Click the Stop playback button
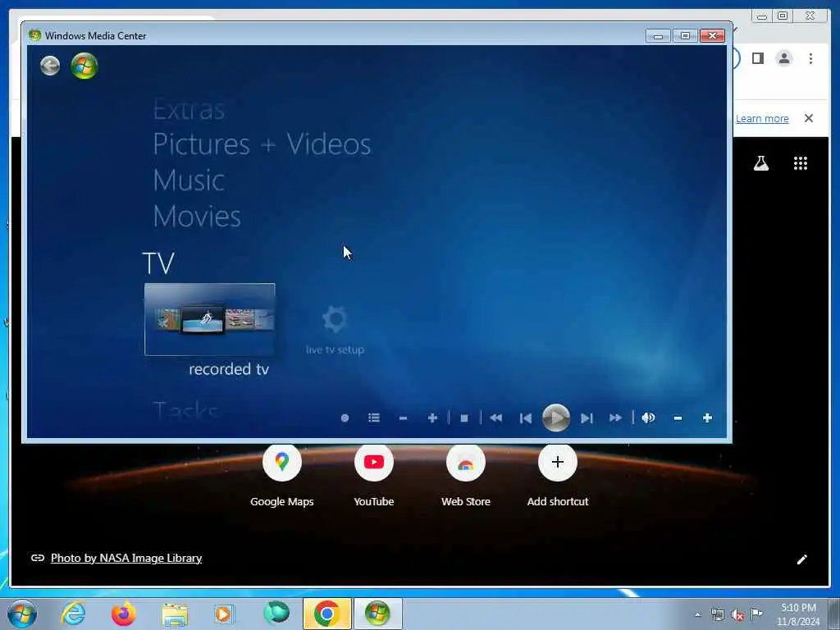The image size is (840, 630). coord(464,418)
